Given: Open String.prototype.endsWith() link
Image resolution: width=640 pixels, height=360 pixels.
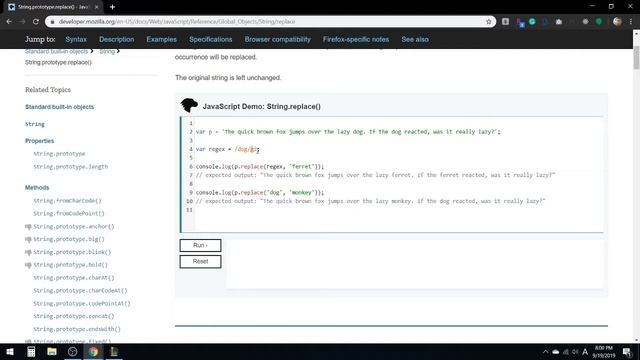Looking at the screenshot, I should click(x=77, y=329).
